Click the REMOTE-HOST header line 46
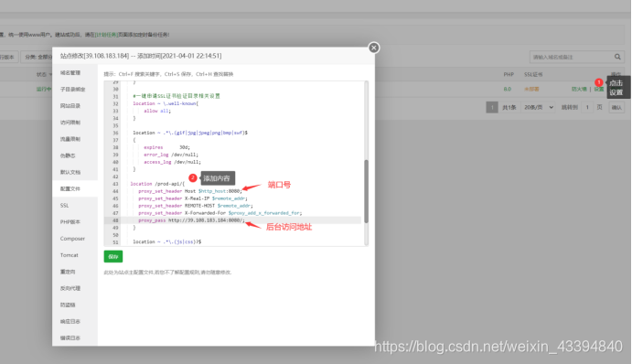Image resolution: width=632 pixels, height=364 pixels. point(196,206)
